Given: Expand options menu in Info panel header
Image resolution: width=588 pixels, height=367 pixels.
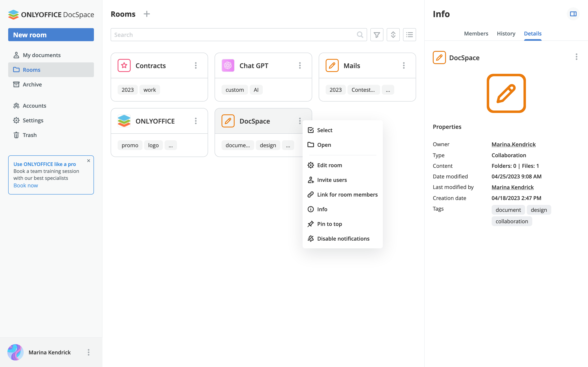Looking at the screenshot, I should [x=576, y=57].
